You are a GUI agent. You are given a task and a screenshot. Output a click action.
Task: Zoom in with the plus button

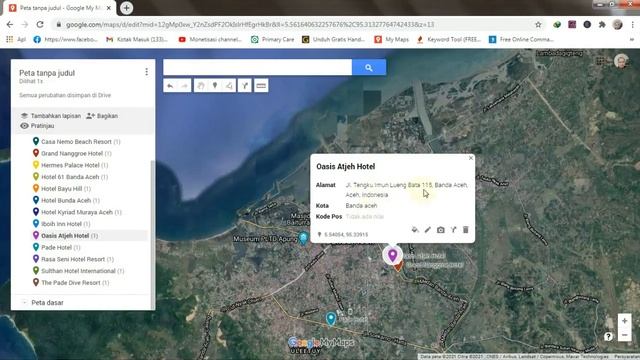[x=624, y=321]
